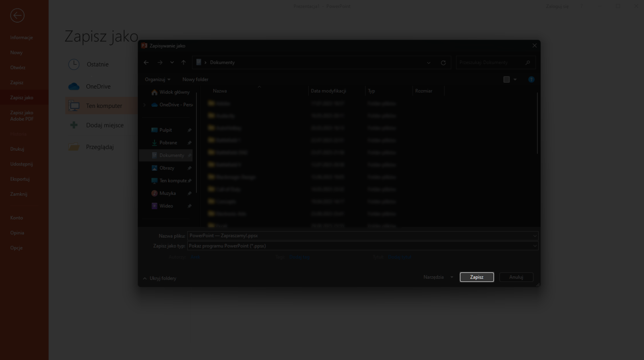Open Nazwa pliku dropdown arrow
This screenshot has height=360, width=644.
pos(535,236)
